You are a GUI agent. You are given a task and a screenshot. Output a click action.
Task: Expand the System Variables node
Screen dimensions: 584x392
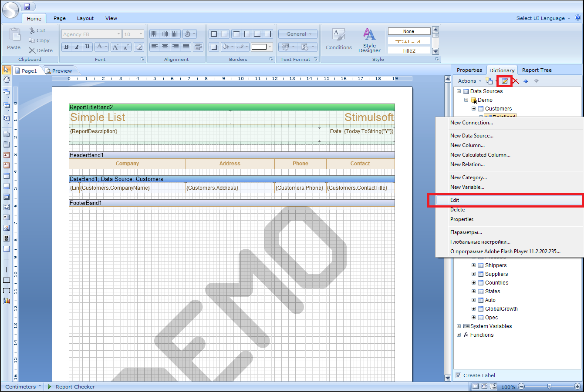pyautogui.click(x=459, y=326)
